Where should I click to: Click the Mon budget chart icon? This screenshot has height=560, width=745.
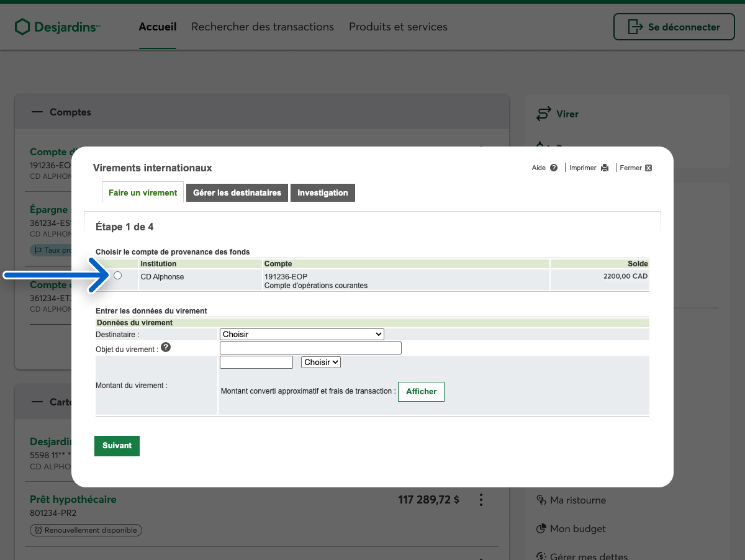(541, 529)
